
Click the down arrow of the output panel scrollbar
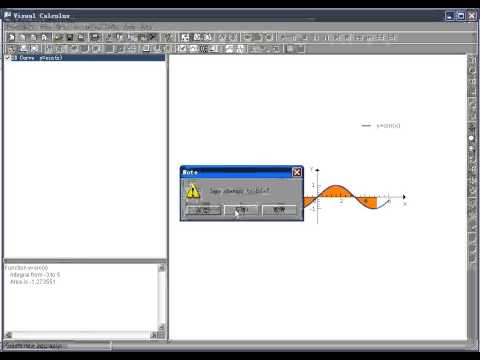[x=162, y=327]
